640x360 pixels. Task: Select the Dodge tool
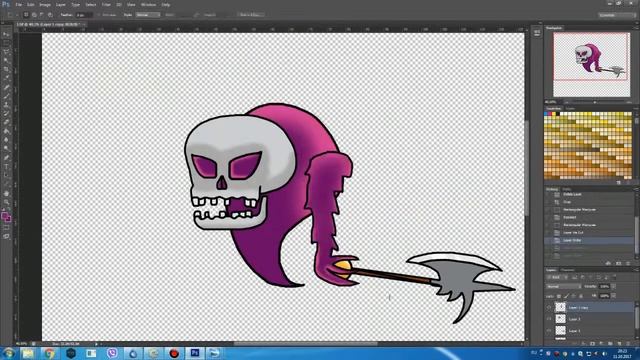[x=6, y=149]
